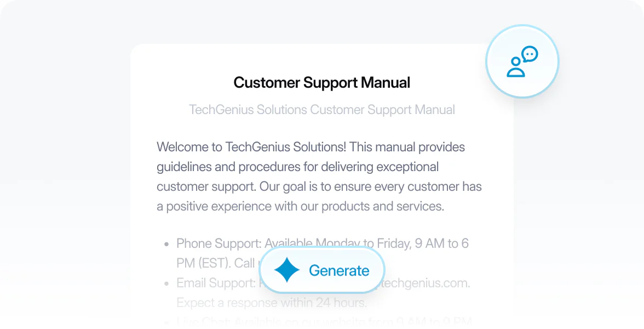644x329 pixels.
Task: Select the customer support chat icon in the circle
Action: point(522,61)
